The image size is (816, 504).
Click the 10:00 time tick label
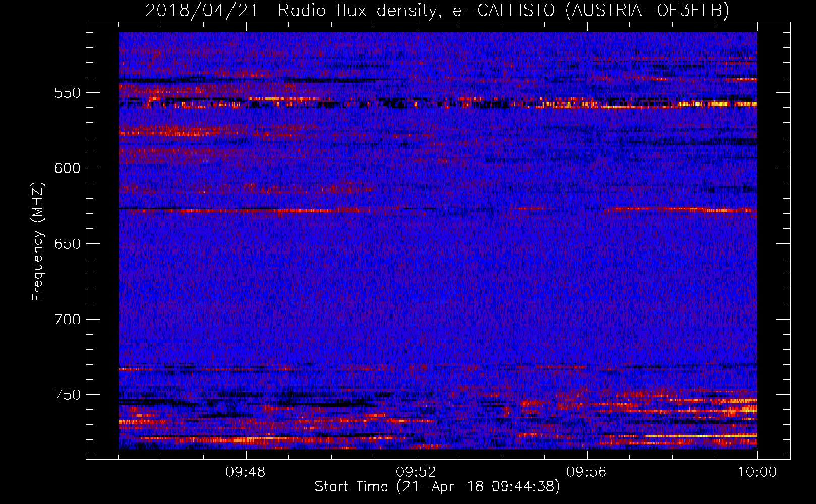point(757,472)
